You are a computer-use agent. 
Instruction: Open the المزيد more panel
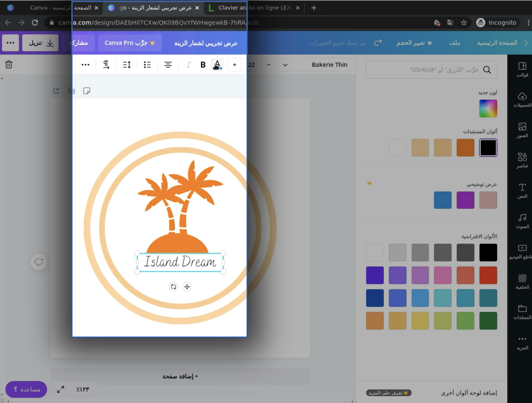(x=522, y=343)
